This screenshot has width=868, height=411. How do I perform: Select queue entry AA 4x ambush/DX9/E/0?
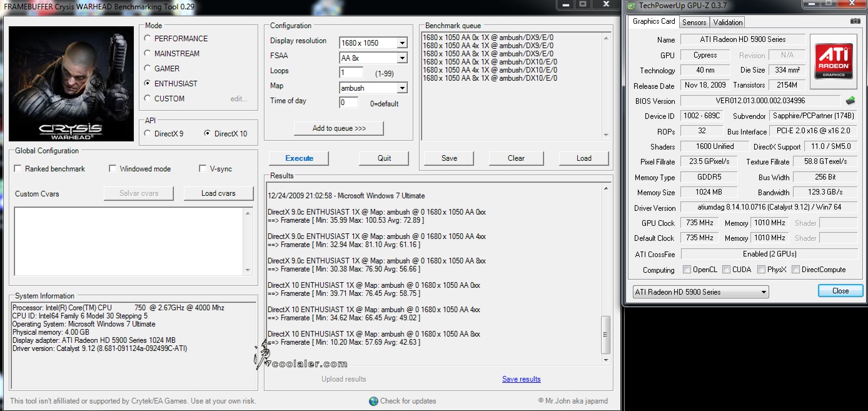pos(488,46)
